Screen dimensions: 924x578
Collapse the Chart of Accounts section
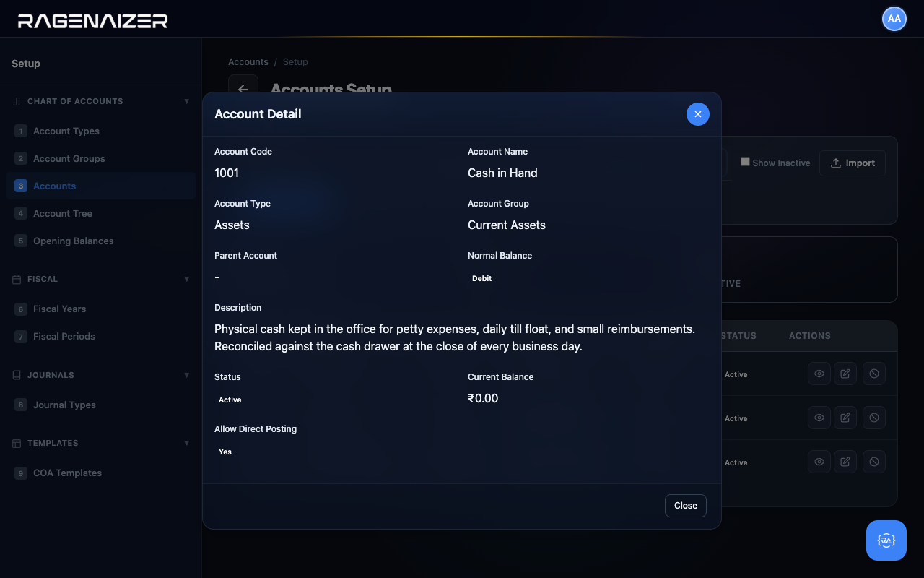[x=187, y=101]
